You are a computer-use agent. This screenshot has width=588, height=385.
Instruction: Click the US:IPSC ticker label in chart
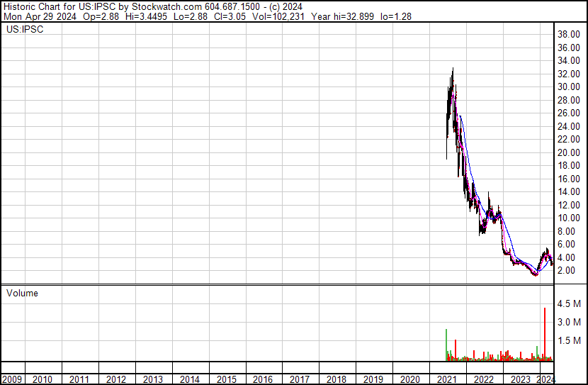coord(24,30)
